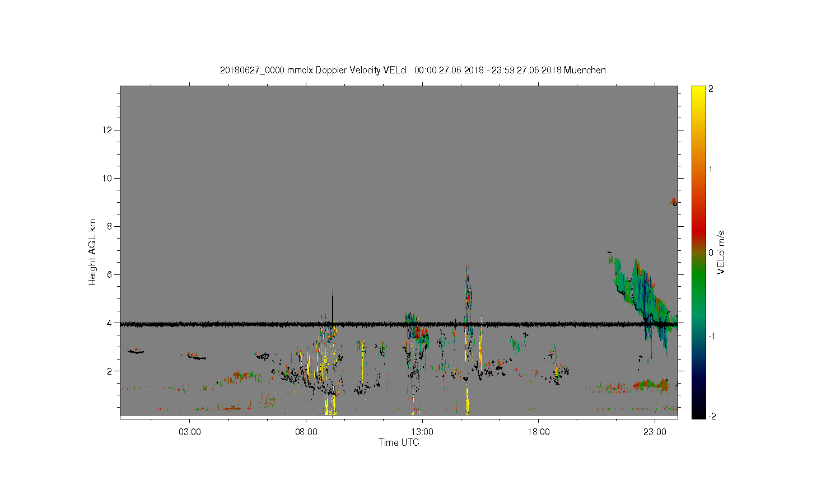Click the black vertical spike after 08:00
Screen dimensions: 840x504
pyautogui.click(x=333, y=307)
